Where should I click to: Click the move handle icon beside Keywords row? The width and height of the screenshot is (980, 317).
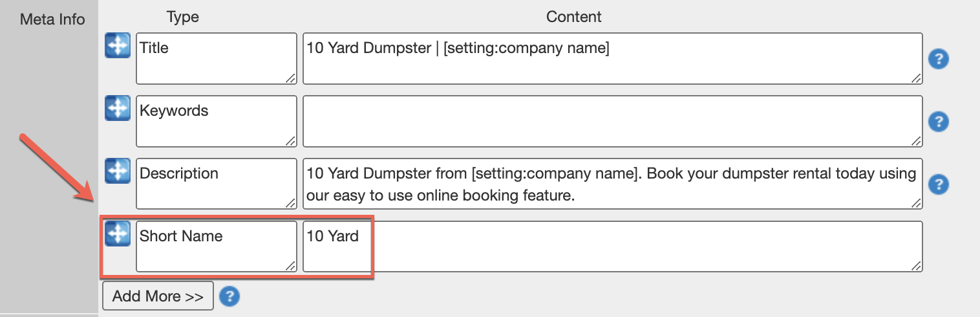[117, 108]
